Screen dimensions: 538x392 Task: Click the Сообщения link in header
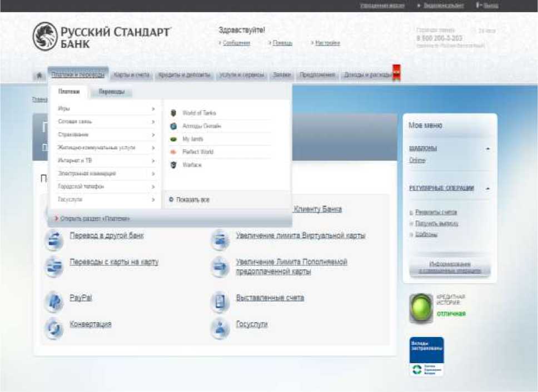[236, 43]
